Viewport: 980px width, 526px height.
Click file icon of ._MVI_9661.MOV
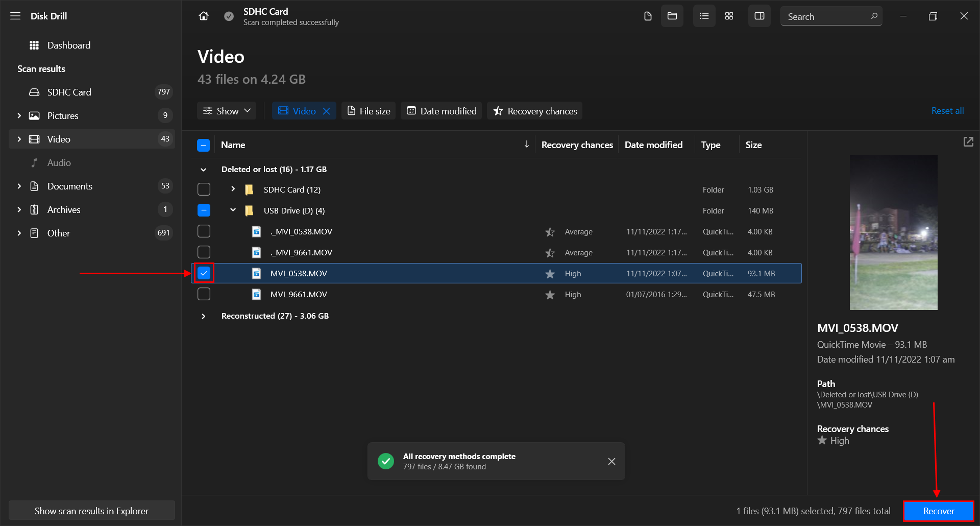click(256, 253)
